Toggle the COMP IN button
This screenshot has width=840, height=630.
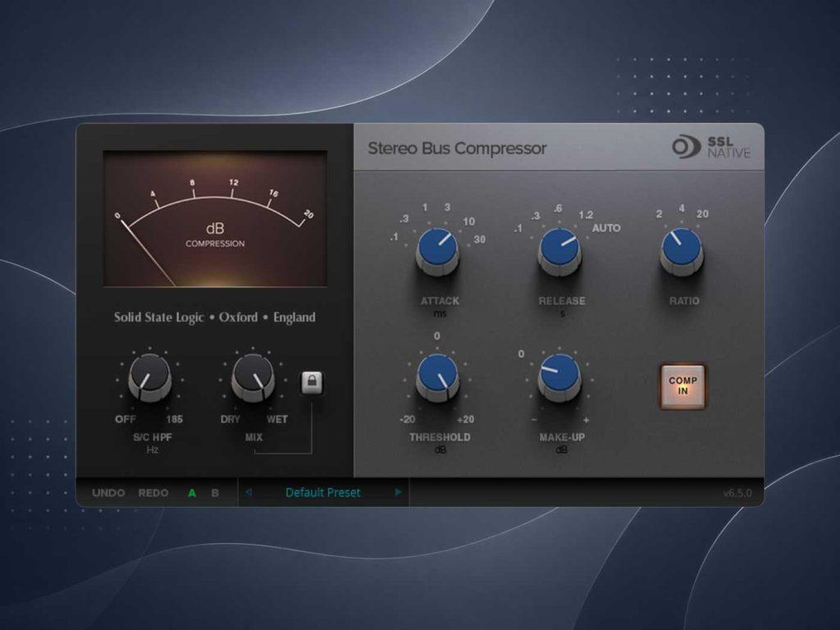[x=682, y=386]
